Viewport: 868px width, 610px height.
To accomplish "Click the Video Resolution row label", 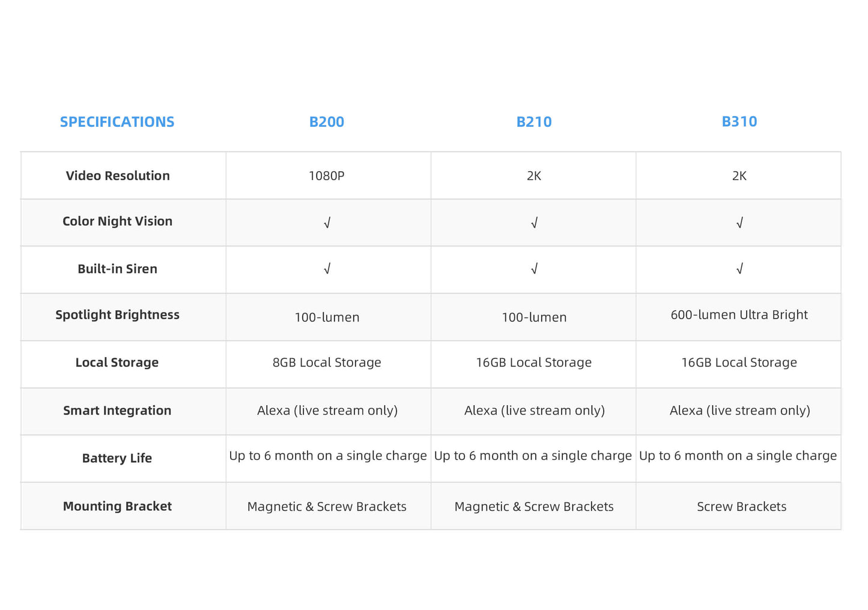I will coord(118,176).
